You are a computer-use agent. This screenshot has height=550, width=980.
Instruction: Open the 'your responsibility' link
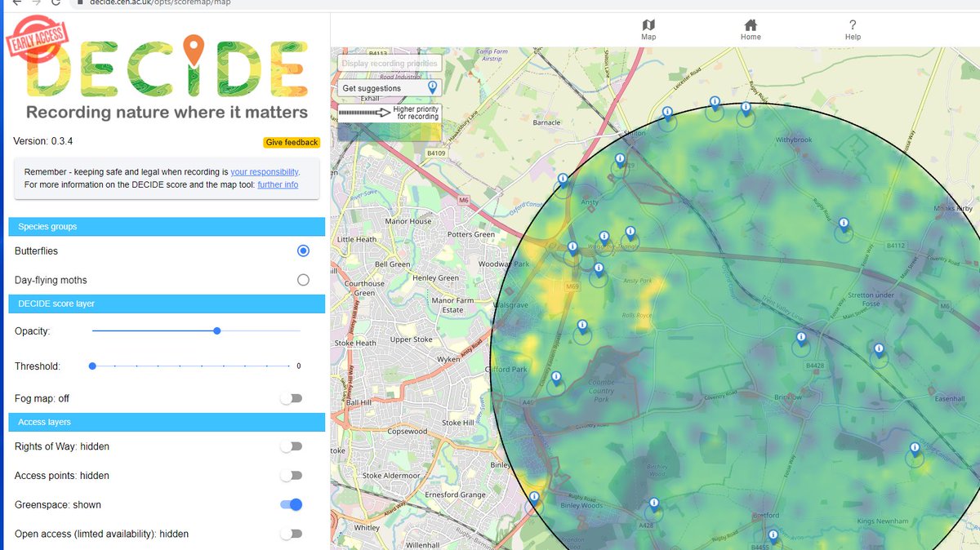point(265,172)
